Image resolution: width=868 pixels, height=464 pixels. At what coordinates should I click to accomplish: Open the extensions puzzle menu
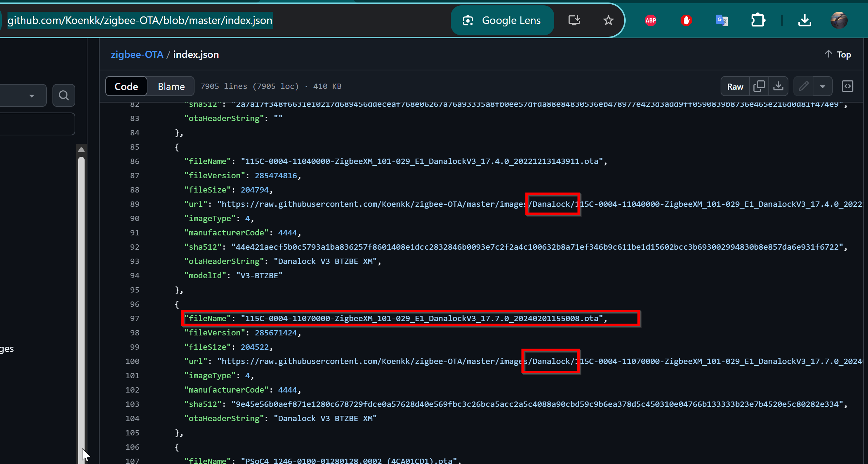(758, 20)
